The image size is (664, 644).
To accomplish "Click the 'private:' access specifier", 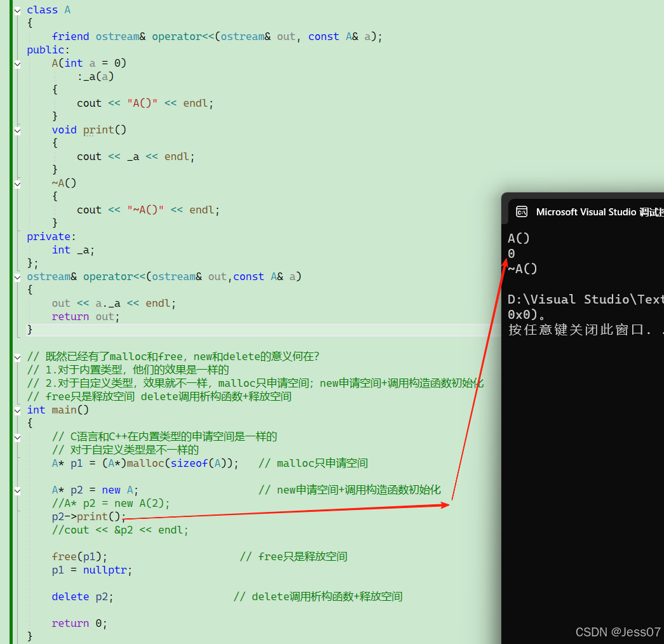I will (x=51, y=237).
